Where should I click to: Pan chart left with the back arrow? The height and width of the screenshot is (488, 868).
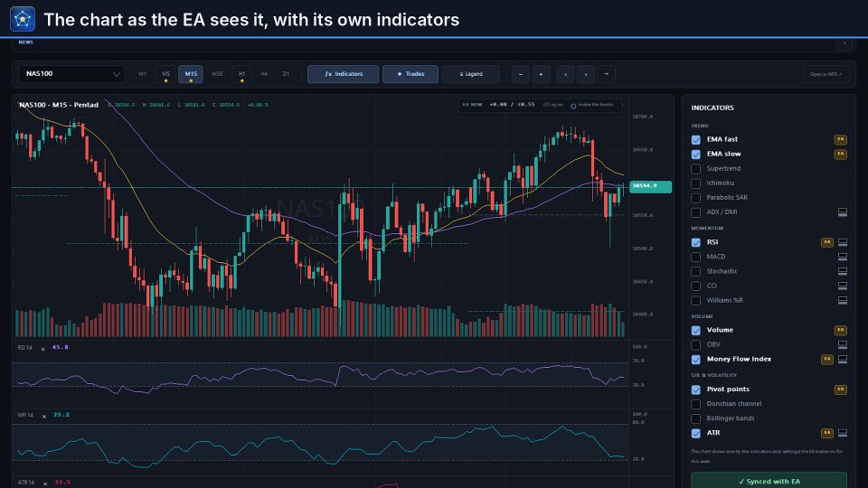565,74
